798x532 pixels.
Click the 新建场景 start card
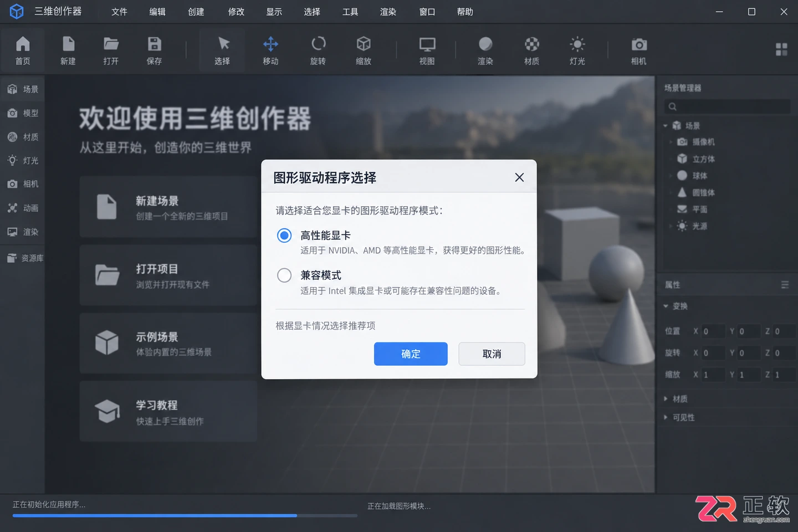point(168,207)
